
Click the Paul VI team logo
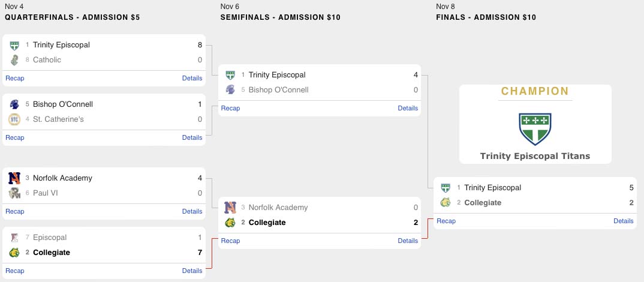pyautogui.click(x=14, y=193)
